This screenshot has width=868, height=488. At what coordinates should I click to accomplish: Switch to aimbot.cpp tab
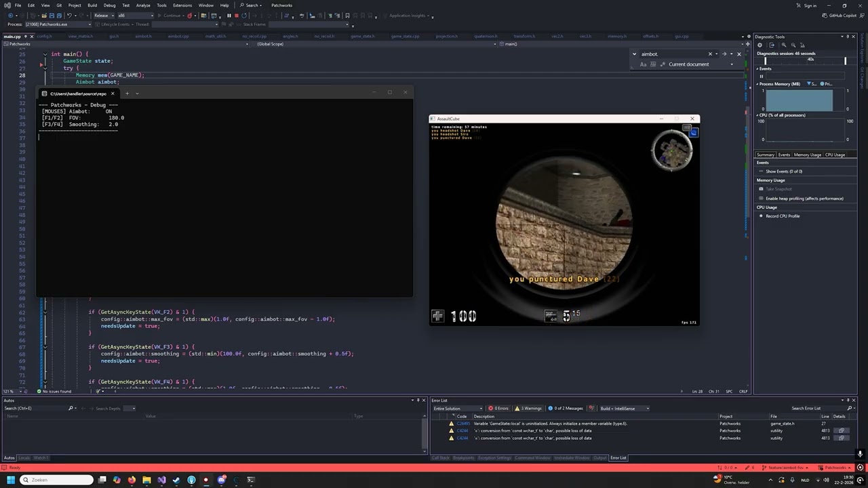pyautogui.click(x=179, y=36)
